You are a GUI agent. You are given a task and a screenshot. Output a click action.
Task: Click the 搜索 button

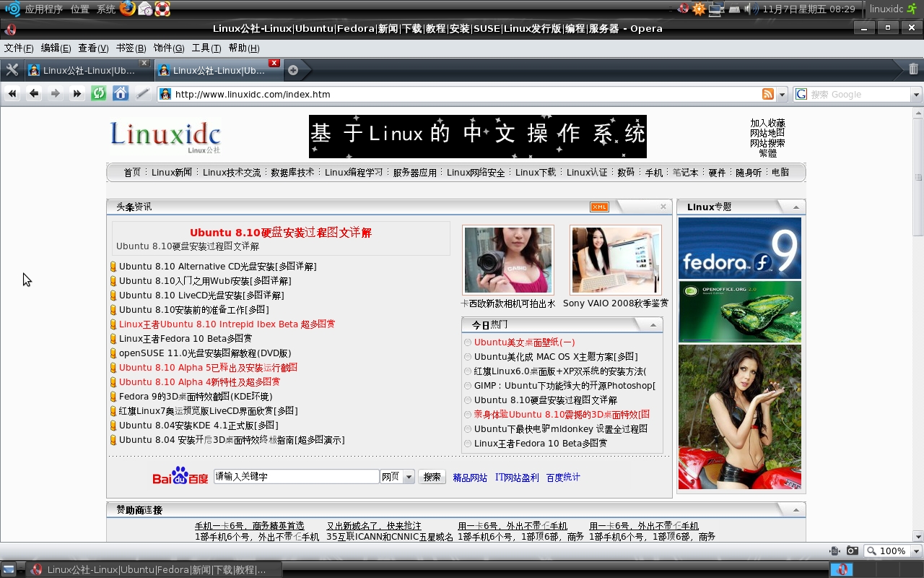coord(432,477)
